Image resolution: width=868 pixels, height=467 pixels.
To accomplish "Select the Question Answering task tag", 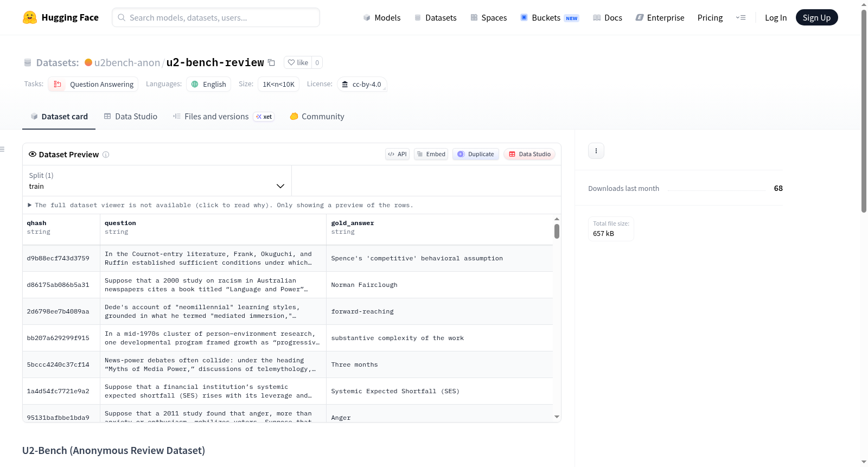I will point(93,84).
